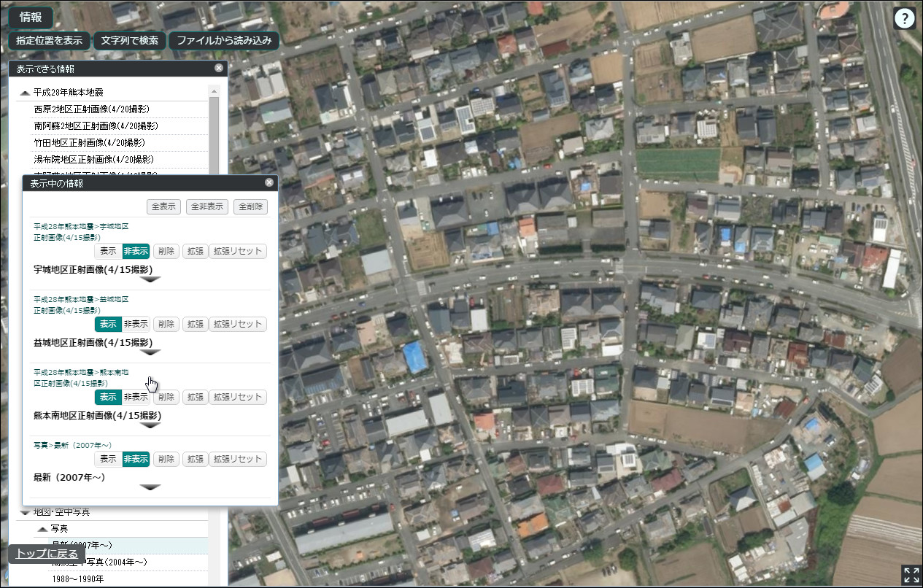This screenshot has width=923, height=588.
Task: Close the 表示できる情報 panel
Action: [x=218, y=68]
